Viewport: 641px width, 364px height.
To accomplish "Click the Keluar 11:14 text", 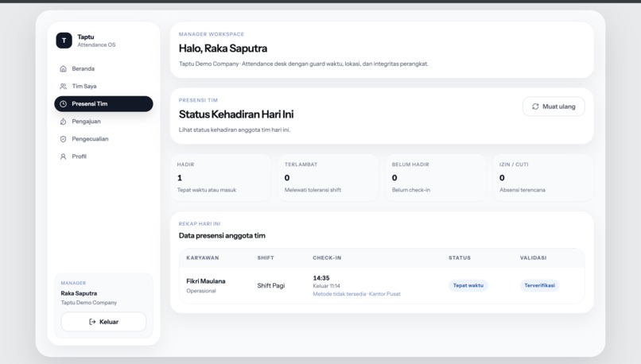I will click(326, 286).
